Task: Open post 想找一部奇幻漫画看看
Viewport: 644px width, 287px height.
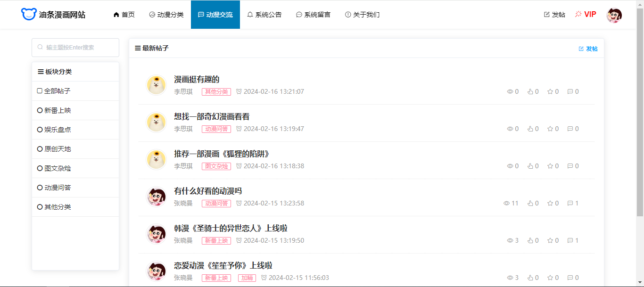Action: pyautogui.click(x=212, y=116)
